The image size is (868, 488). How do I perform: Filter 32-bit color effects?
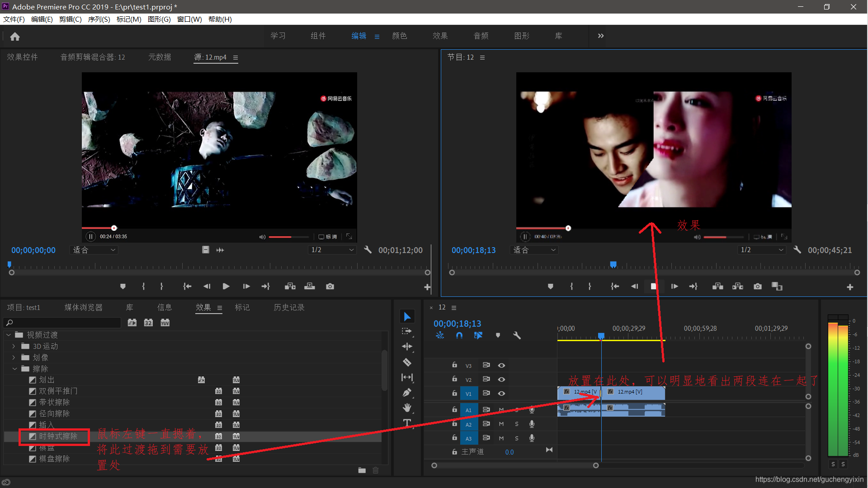click(x=148, y=323)
